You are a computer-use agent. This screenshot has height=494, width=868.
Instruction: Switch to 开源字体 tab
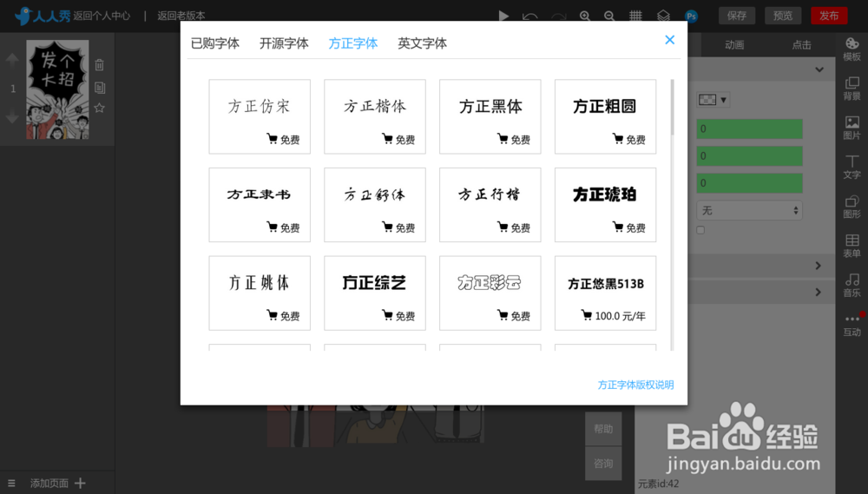(284, 43)
